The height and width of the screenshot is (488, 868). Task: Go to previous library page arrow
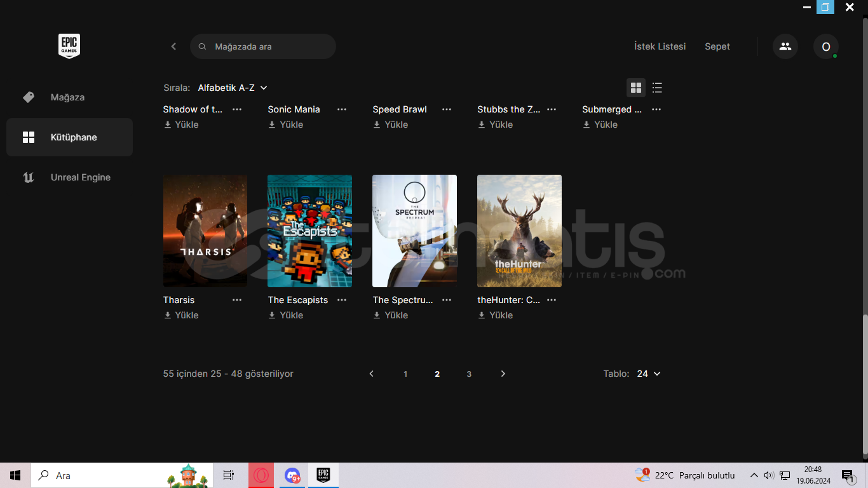(x=372, y=374)
